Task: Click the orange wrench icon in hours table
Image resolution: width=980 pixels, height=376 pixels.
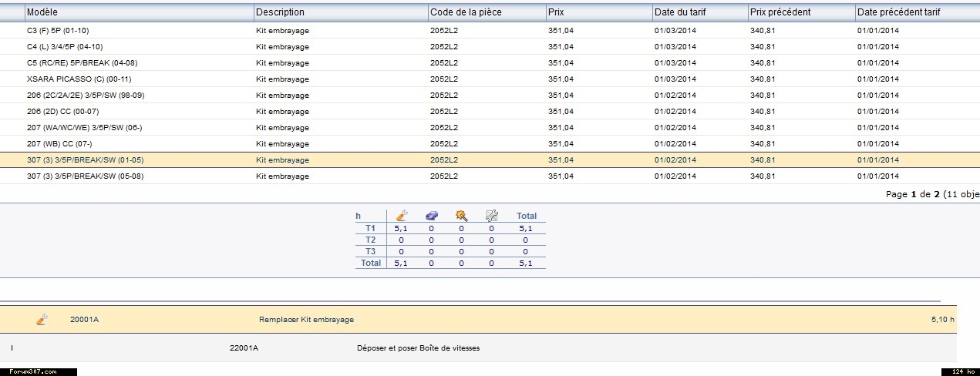Action: tap(400, 216)
